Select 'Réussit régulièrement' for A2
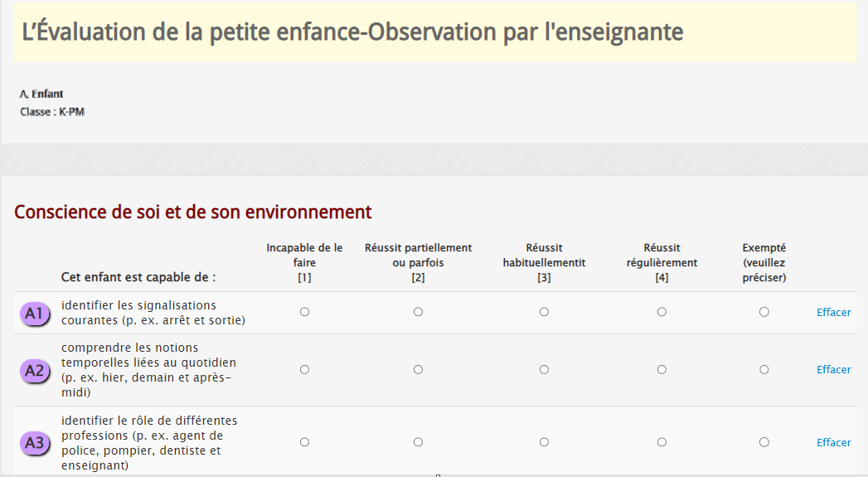868x477 pixels. click(662, 369)
